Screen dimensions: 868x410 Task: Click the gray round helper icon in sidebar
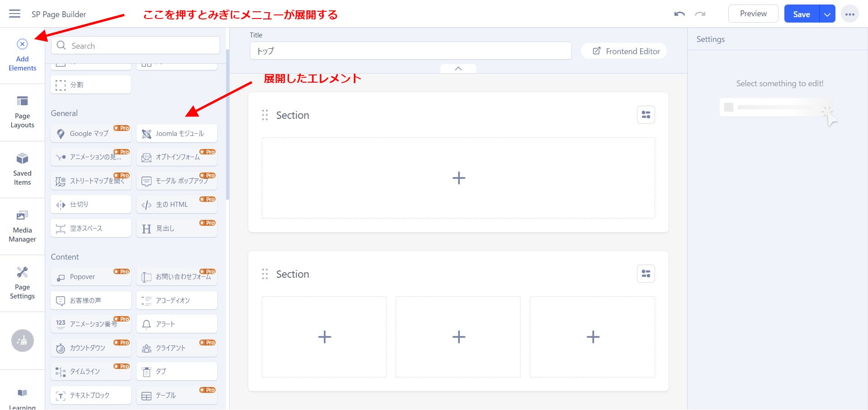[22, 341]
